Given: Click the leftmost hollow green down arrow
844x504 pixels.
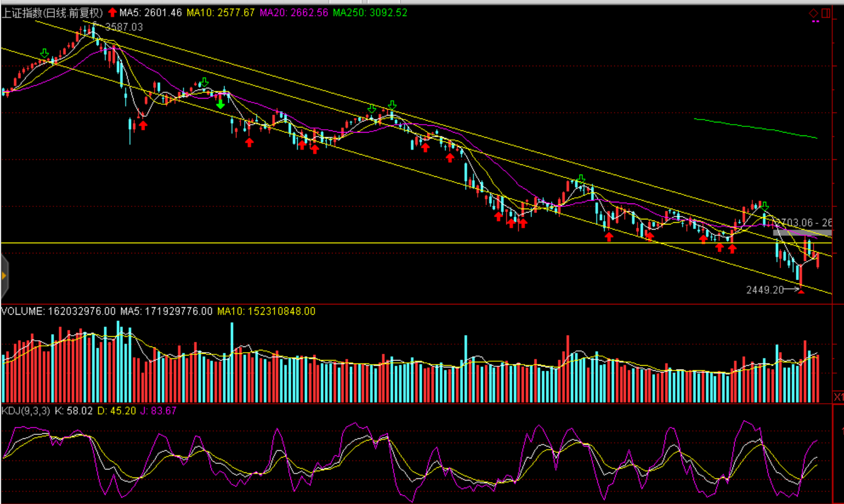Looking at the screenshot, I should [x=44, y=53].
